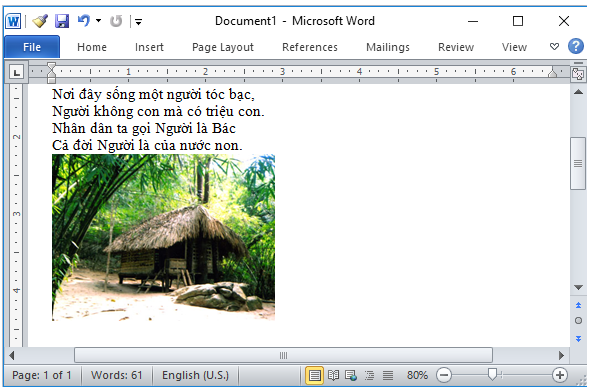
Task: Click the hut picture in document
Action: tap(163, 237)
